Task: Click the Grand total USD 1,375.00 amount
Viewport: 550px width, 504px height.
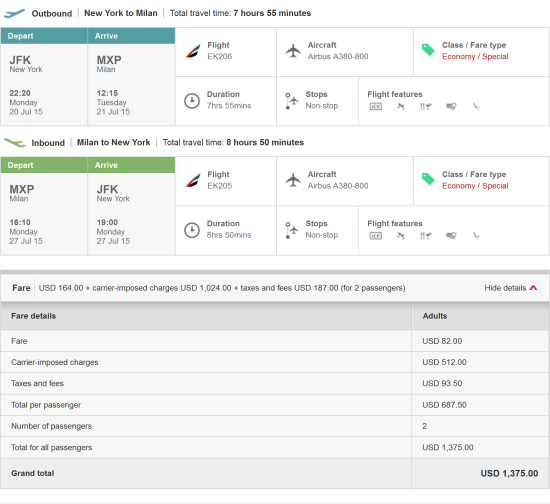Action: (x=509, y=473)
